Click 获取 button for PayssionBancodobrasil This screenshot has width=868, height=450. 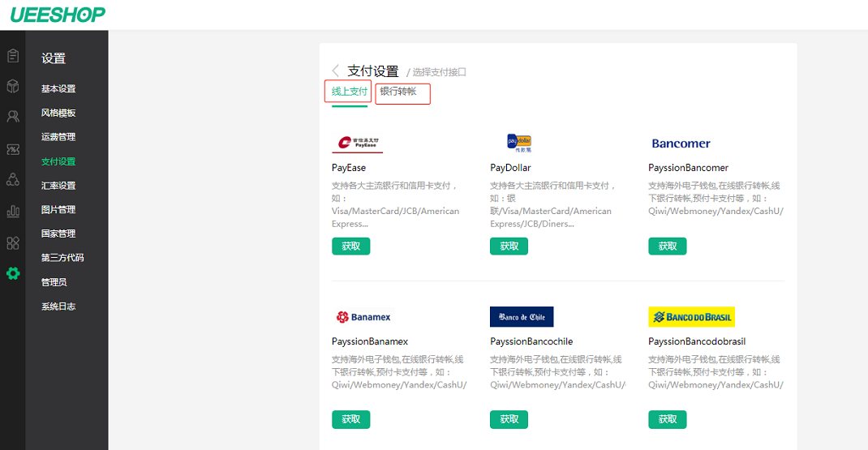[667, 419]
